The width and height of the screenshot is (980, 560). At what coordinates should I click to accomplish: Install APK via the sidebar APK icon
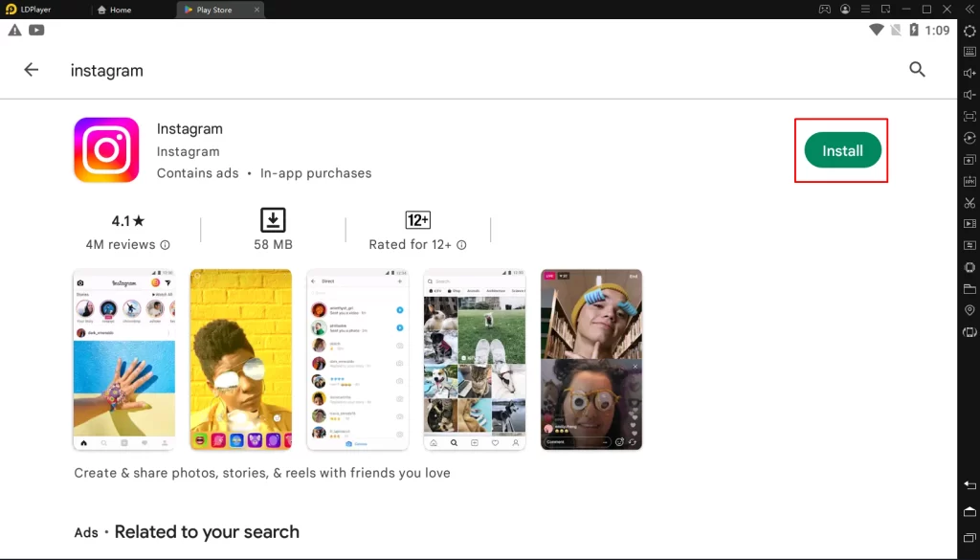969,181
